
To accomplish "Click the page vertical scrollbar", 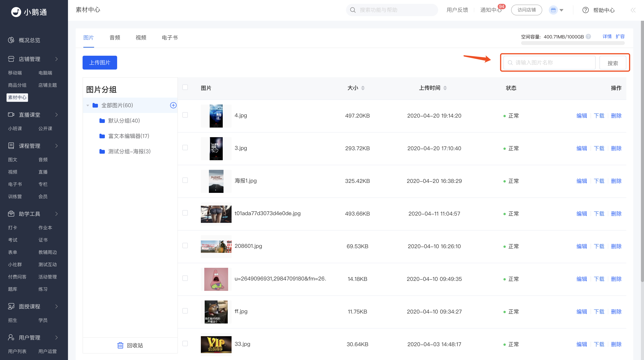I will [642, 152].
